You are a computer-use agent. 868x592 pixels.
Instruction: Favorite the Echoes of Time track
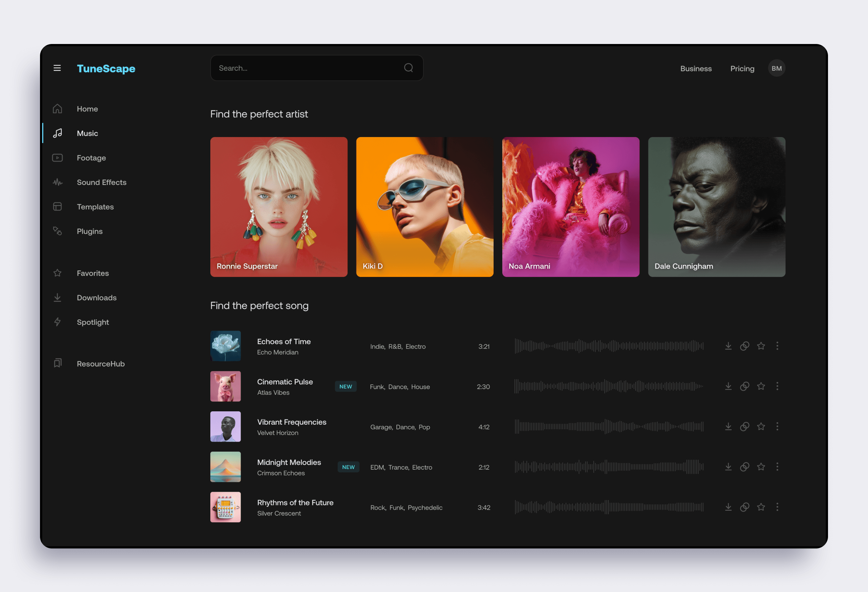[x=761, y=346]
